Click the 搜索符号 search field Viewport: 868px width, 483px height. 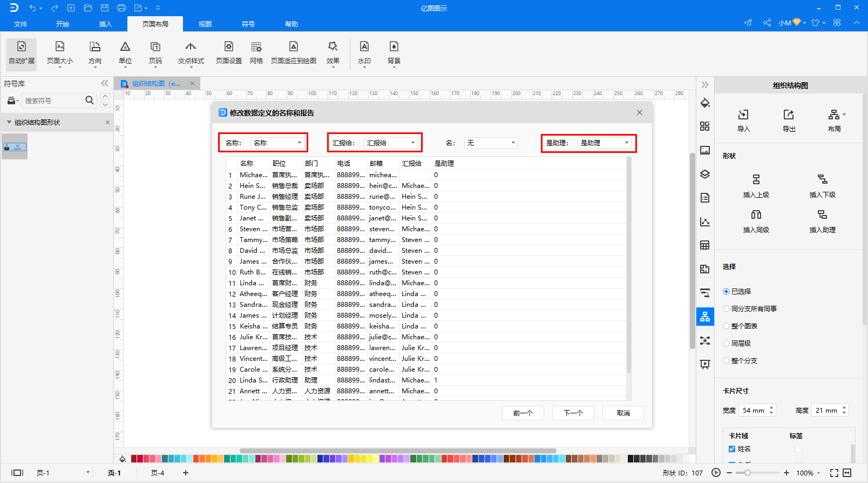(x=53, y=100)
